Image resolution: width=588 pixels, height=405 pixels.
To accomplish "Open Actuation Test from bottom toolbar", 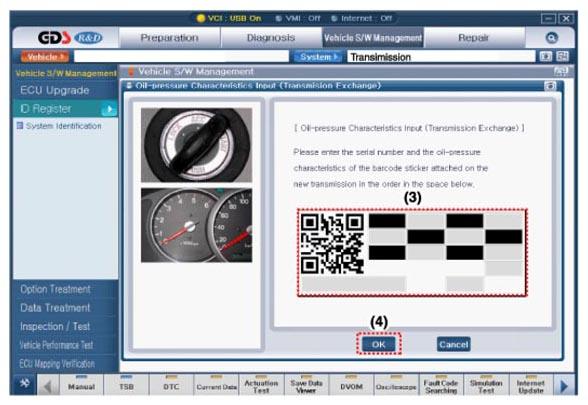I will coord(261,385).
